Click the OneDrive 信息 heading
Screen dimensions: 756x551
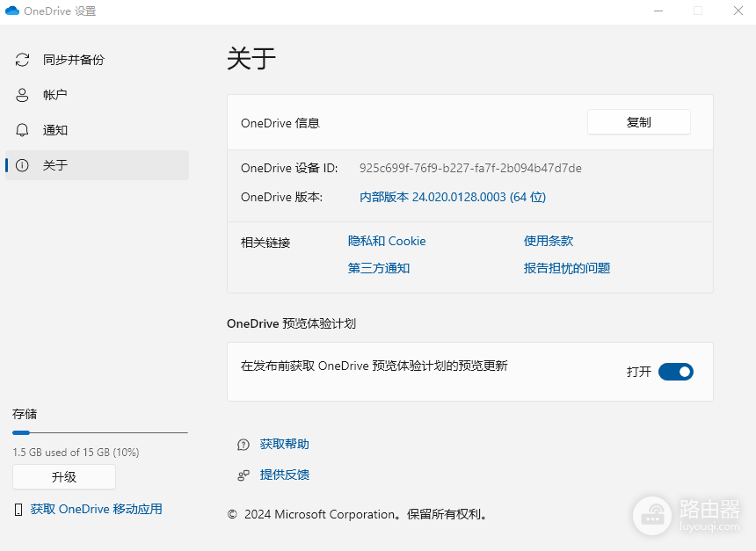(280, 123)
